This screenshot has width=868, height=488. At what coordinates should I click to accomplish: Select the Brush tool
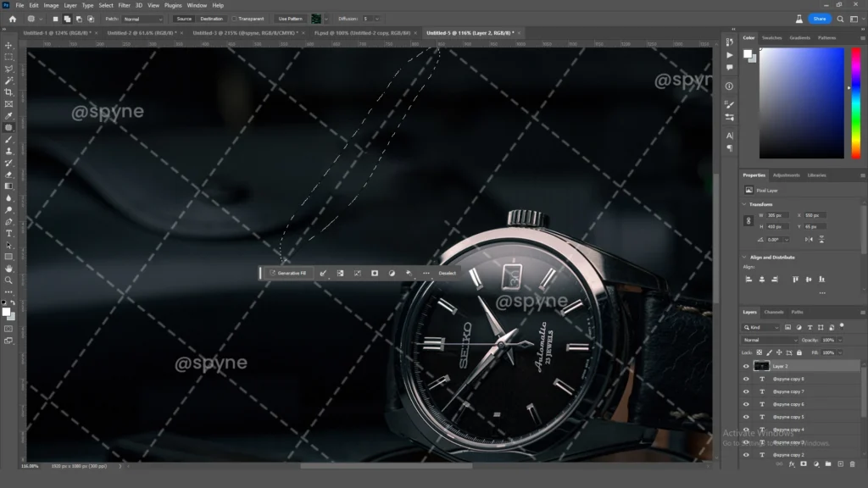click(x=8, y=140)
